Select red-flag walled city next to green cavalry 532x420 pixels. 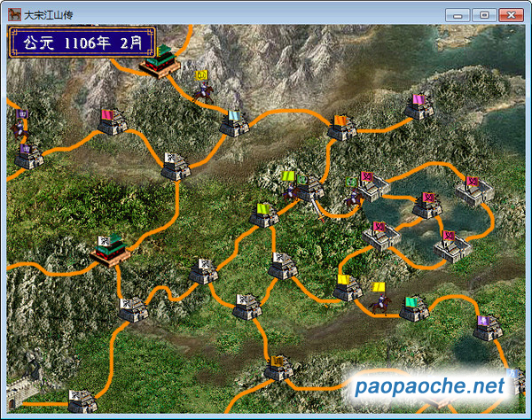(373, 187)
